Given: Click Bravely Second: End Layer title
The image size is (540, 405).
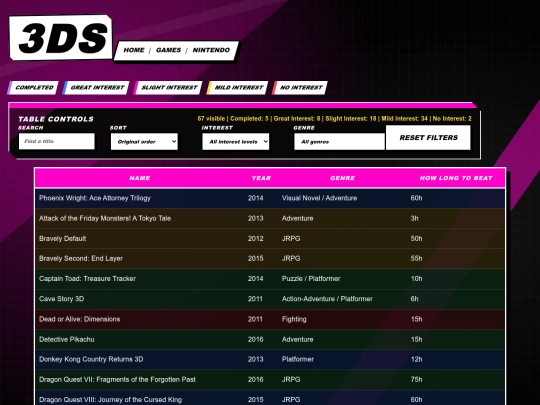Looking at the screenshot, I should coord(81,258).
